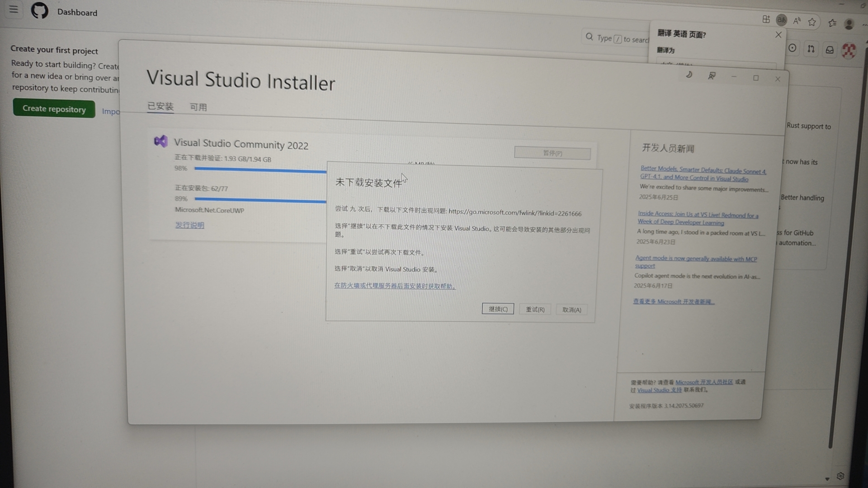Open the 查看更多 Microsoft developer news link

click(674, 301)
